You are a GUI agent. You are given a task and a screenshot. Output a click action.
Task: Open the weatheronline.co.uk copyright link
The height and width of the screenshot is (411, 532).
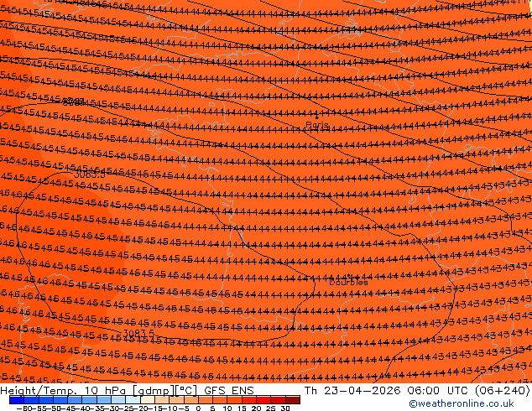pyautogui.click(x=462, y=403)
